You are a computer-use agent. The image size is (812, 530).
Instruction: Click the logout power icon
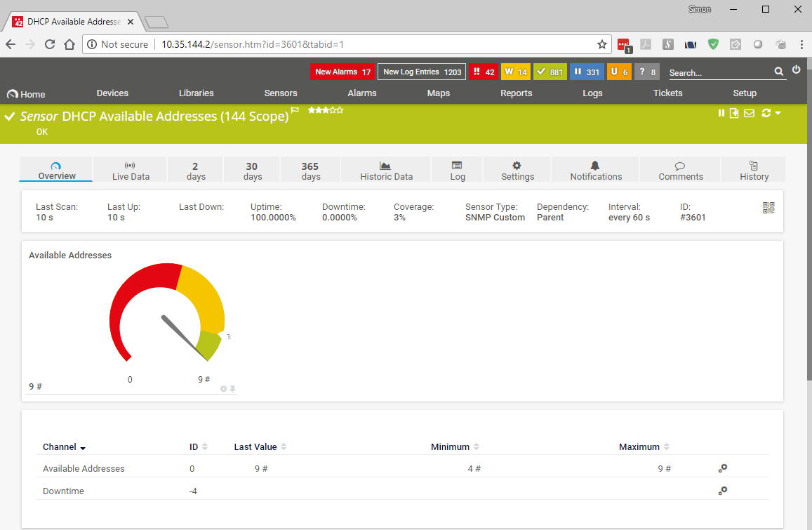tap(796, 70)
